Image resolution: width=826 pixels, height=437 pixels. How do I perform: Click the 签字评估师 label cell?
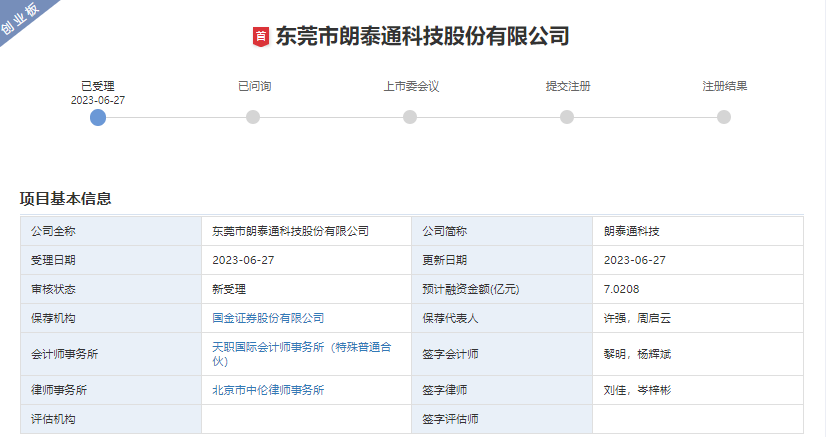(502, 419)
